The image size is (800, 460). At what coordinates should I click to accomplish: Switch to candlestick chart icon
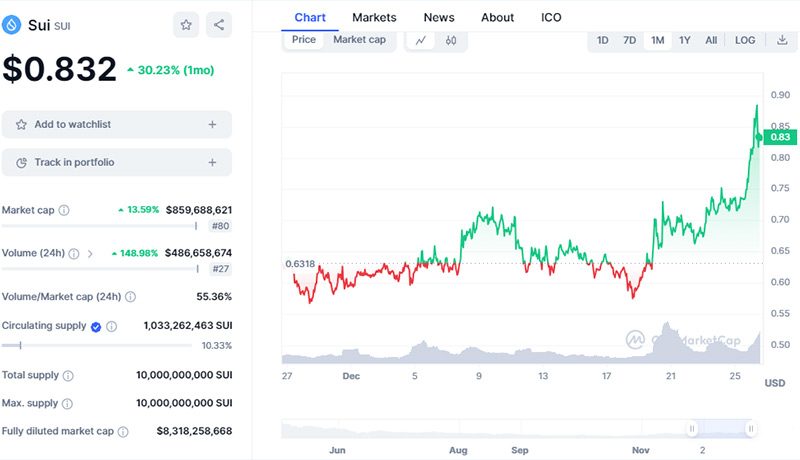[x=451, y=40]
